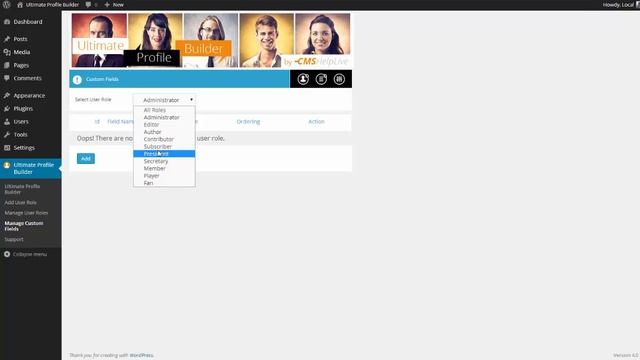Click the Ordering column header
Screen dimensions: 640x360
pyautogui.click(x=248, y=122)
